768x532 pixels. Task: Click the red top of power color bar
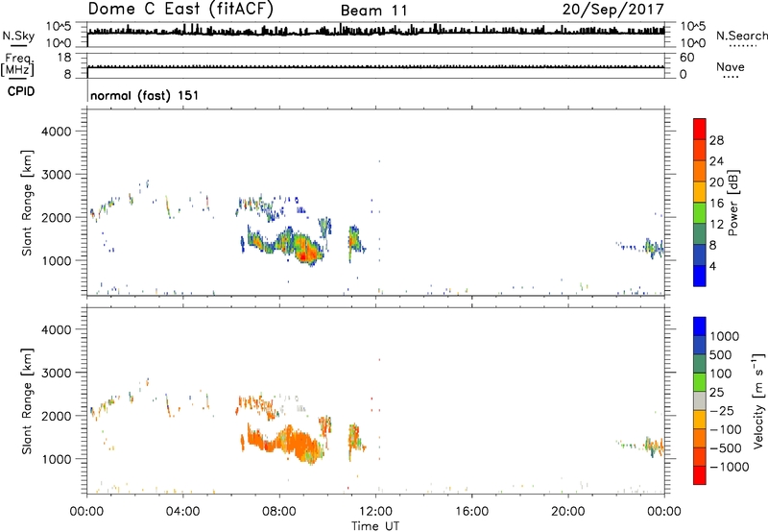700,129
